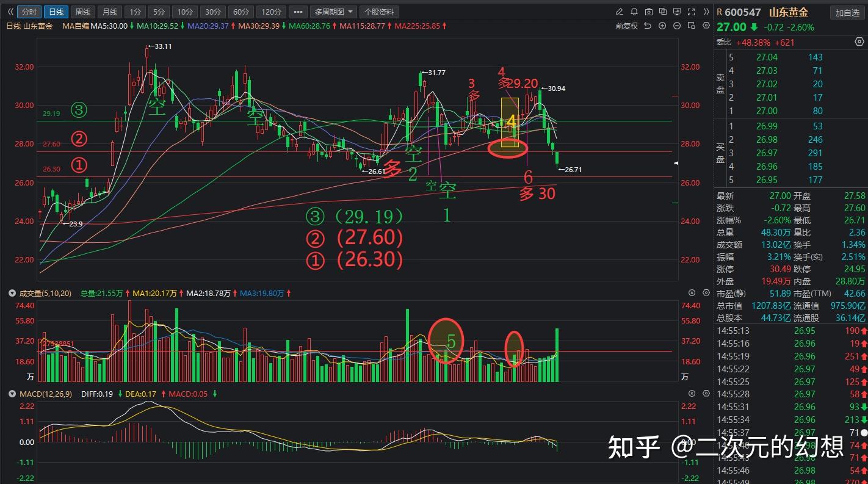The height and width of the screenshot is (484, 868).
Task: Choose the 60分 period button
Action: tap(241, 12)
